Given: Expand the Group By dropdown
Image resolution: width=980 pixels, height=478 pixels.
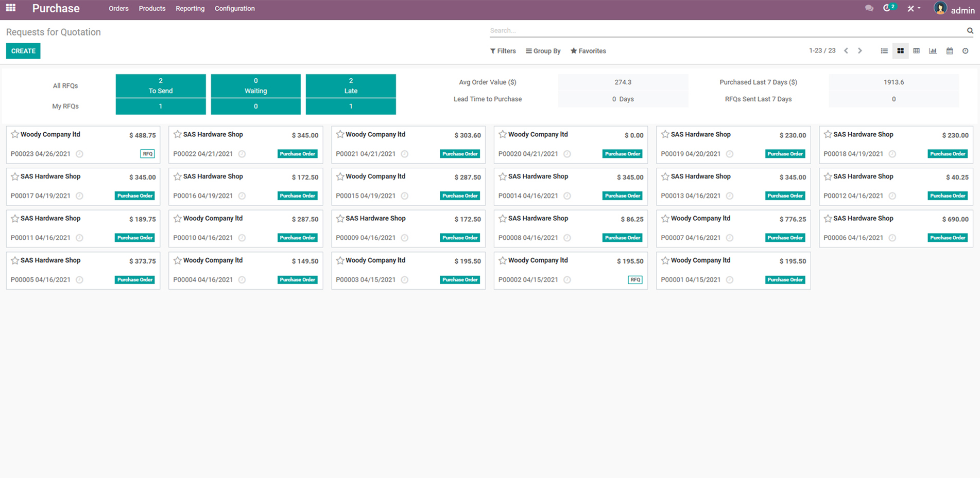Looking at the screenshot, I should click(543, 51).
